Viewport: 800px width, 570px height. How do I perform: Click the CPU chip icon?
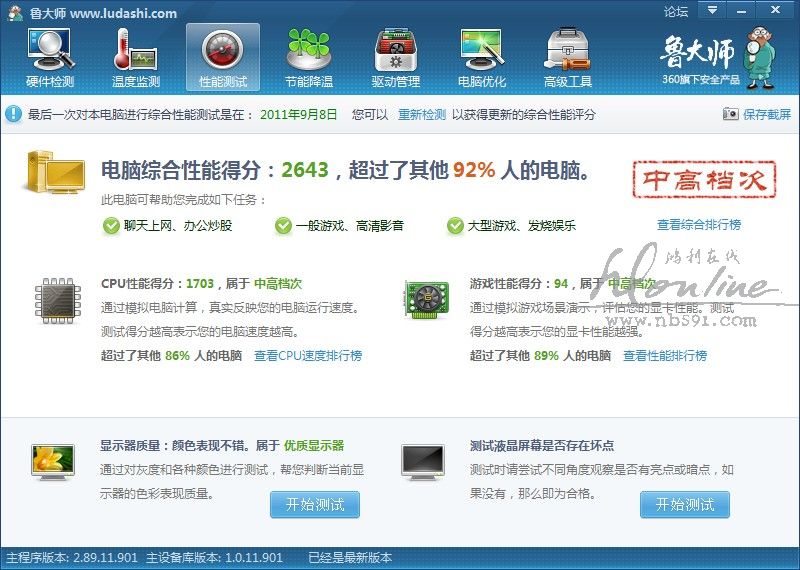[x=58, y=301]
